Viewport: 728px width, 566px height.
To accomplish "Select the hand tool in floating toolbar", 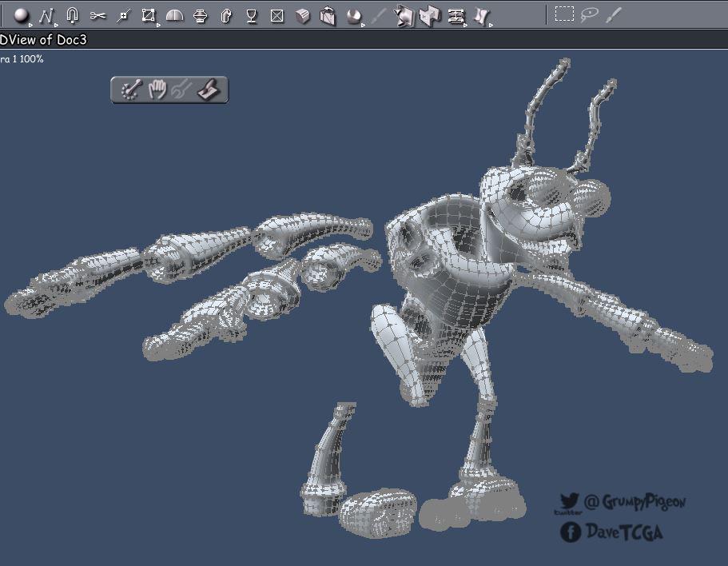I will point(157,90).
